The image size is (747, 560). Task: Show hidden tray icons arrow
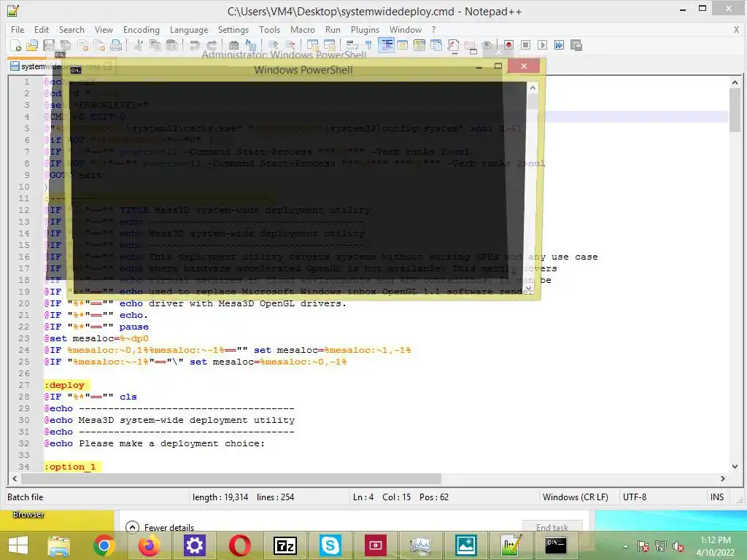tap(625, 546)
